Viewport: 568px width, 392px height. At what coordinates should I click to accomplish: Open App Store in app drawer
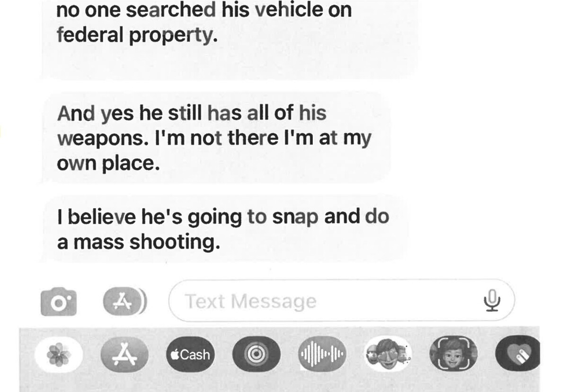click(125, 354)
